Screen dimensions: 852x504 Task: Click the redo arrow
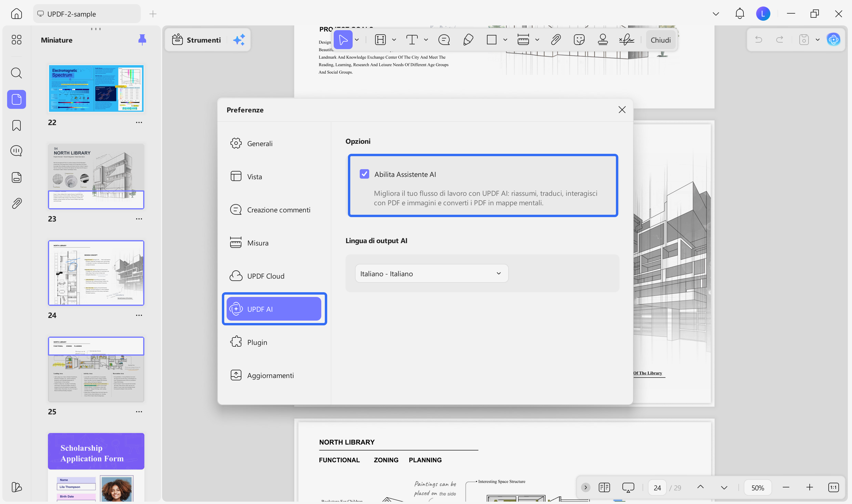(780, 40)
